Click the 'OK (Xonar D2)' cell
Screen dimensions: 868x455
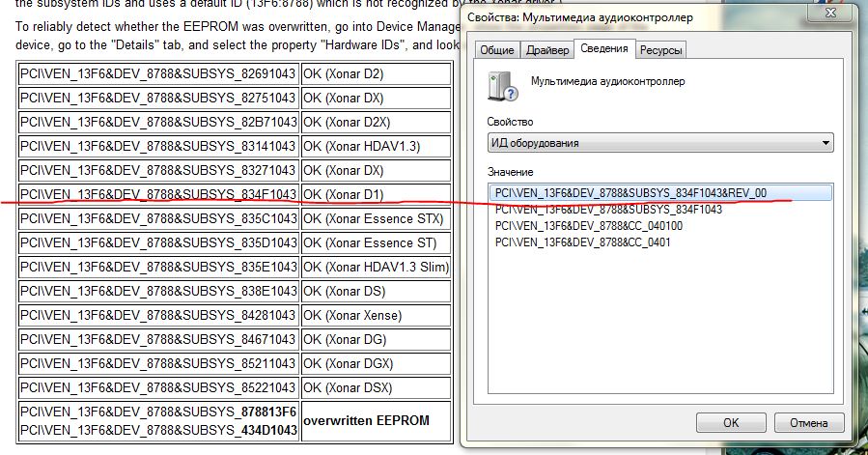pos(376,73)
